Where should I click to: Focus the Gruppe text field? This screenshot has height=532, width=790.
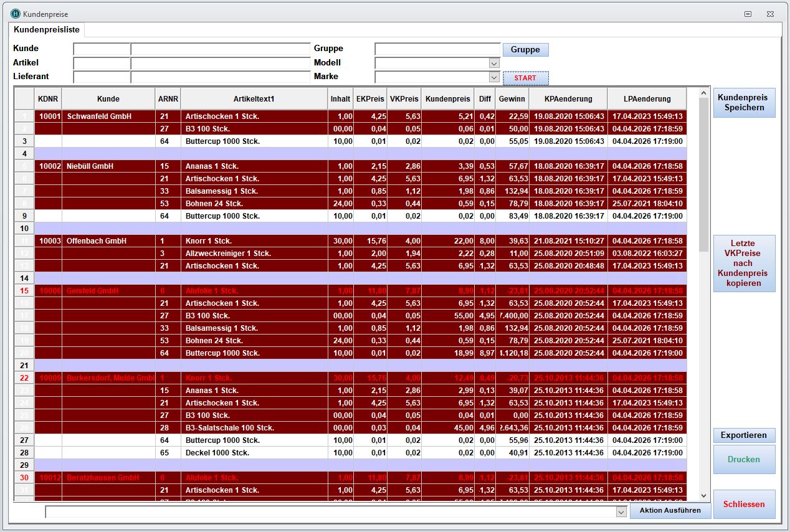[437, 49]
